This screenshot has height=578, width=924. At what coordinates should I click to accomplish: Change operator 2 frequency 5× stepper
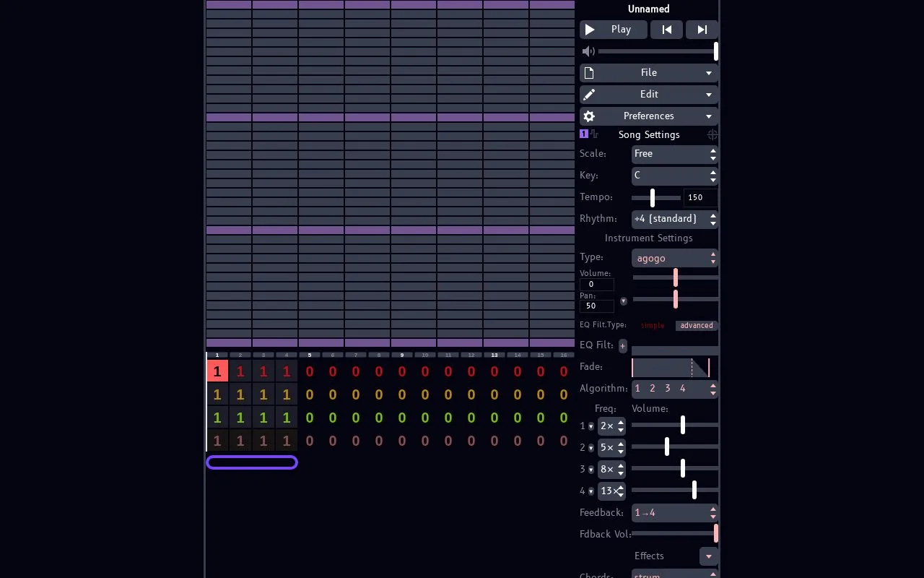click(x=611, y=448)
